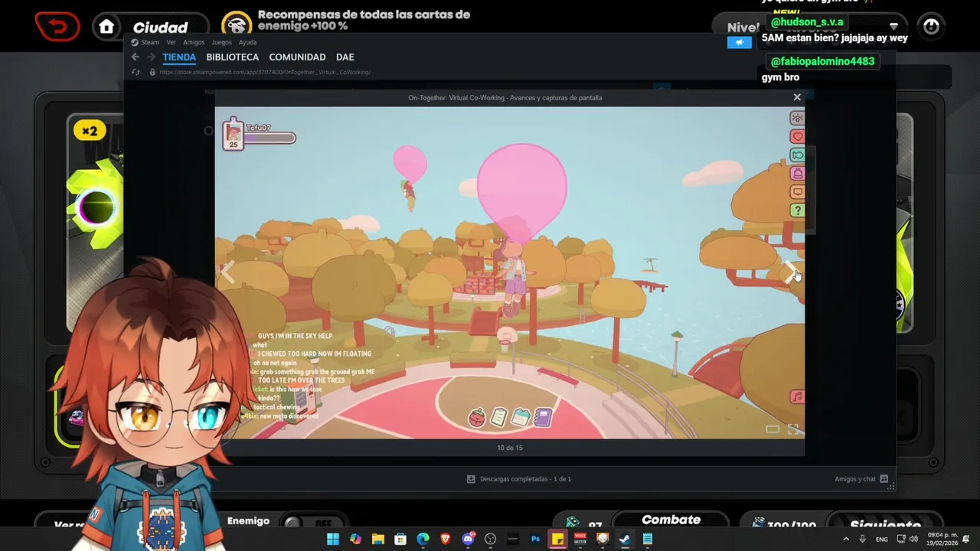Viewport: 980px width, 551px height.
Task: Show hidden system tray icons
Action: pyautogui.click(x=845, y=539)
